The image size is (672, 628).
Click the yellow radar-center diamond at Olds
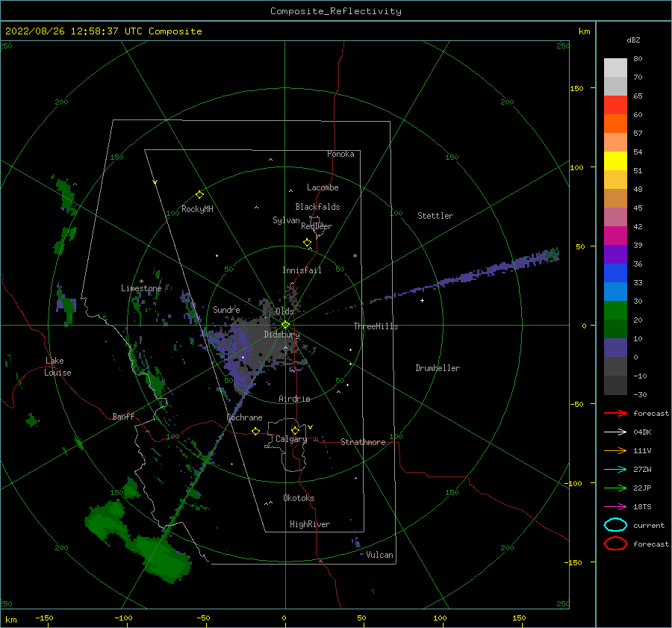(285, 325)
